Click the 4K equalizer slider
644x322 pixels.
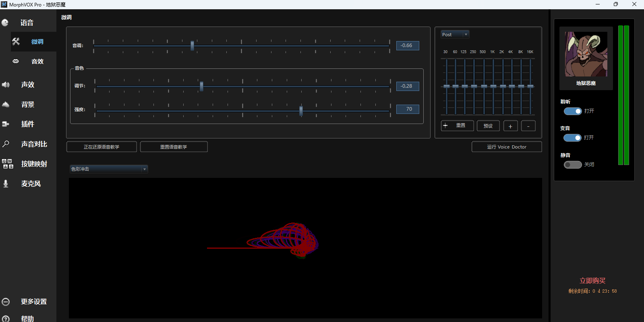click(512, 87)
